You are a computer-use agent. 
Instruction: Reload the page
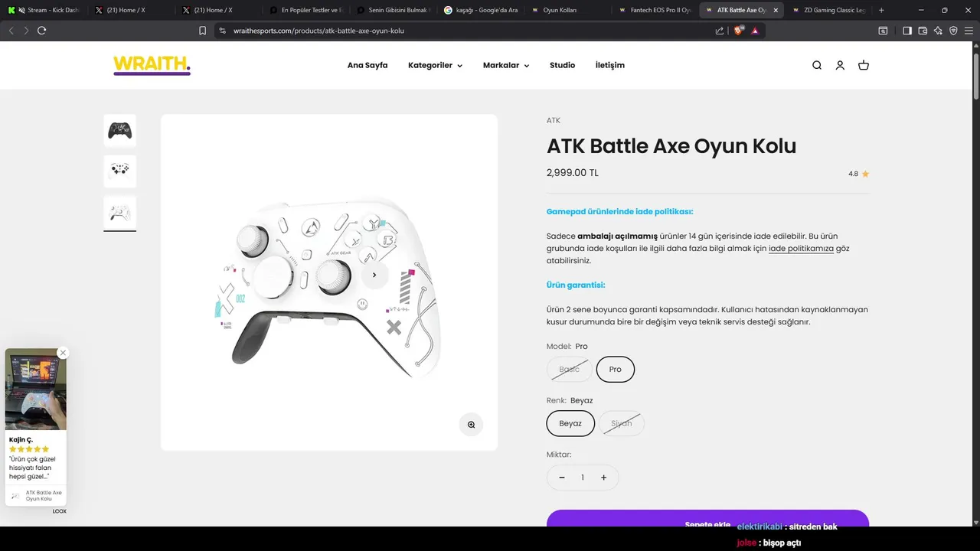pos(42,31)
